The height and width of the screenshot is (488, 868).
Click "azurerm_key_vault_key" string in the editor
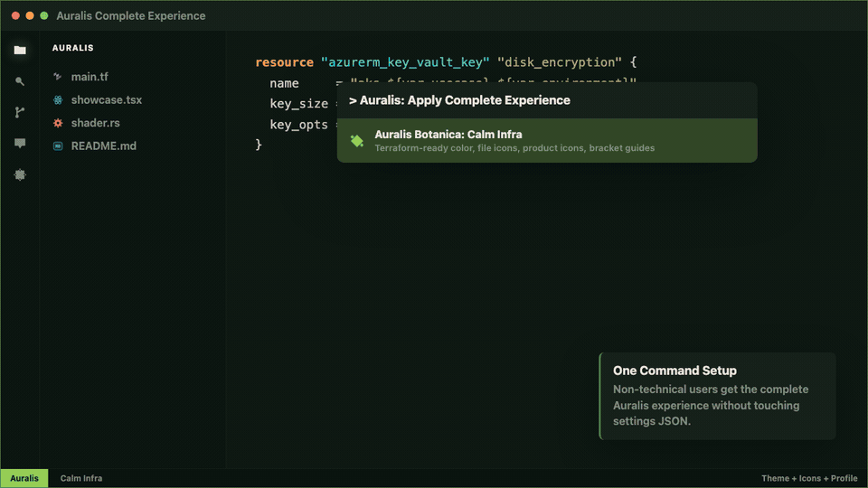[405, 62]
